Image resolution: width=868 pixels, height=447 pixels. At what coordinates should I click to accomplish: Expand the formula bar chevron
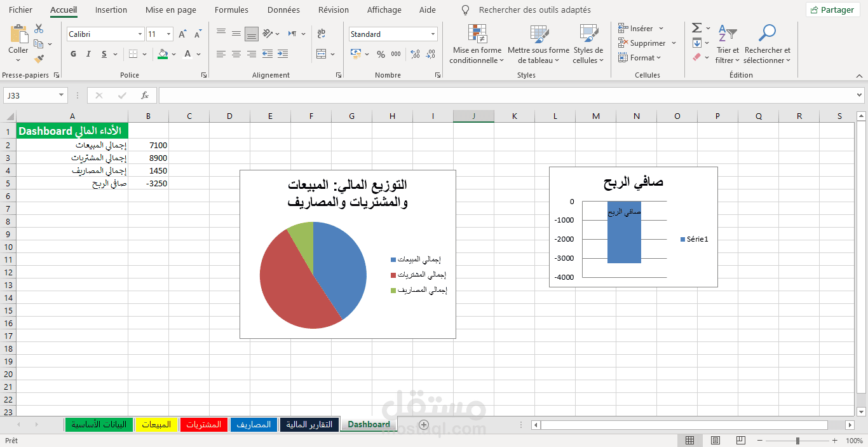(x=860, y=95)
